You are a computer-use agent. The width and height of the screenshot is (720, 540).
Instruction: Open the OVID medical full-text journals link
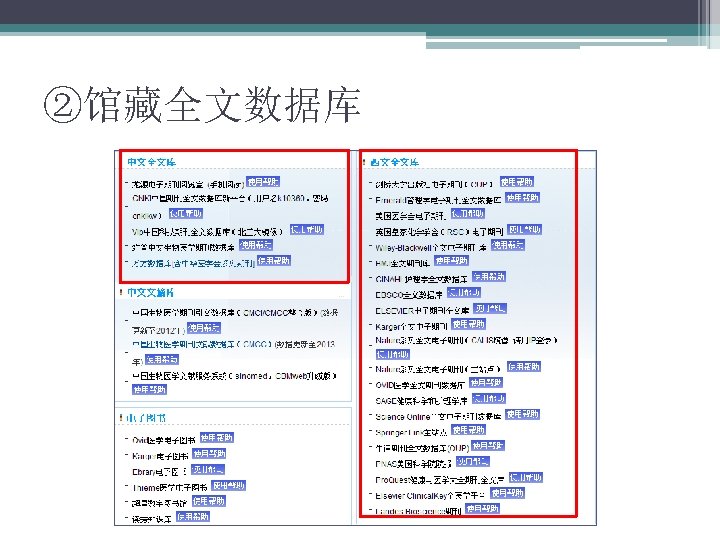pos(420,385)
